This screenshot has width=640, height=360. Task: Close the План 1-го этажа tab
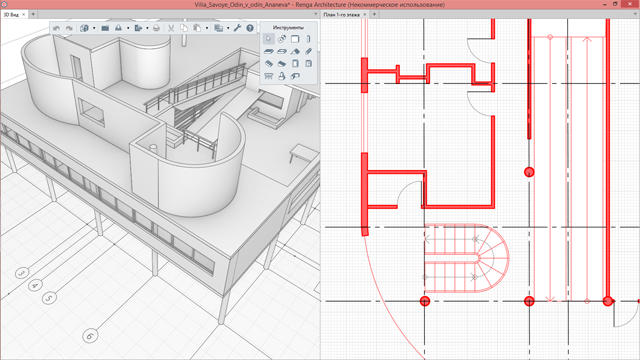tap(365, 14)
